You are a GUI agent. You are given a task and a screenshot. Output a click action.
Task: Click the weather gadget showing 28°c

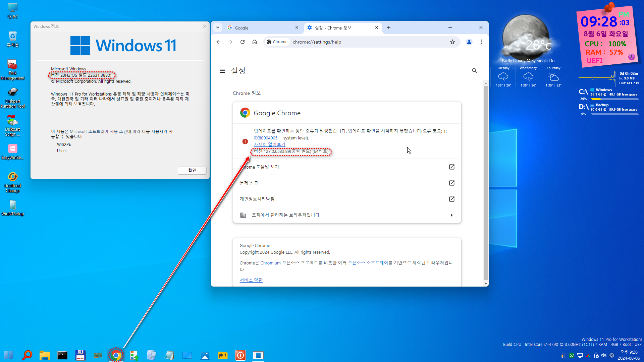click(x=528, y=39)
